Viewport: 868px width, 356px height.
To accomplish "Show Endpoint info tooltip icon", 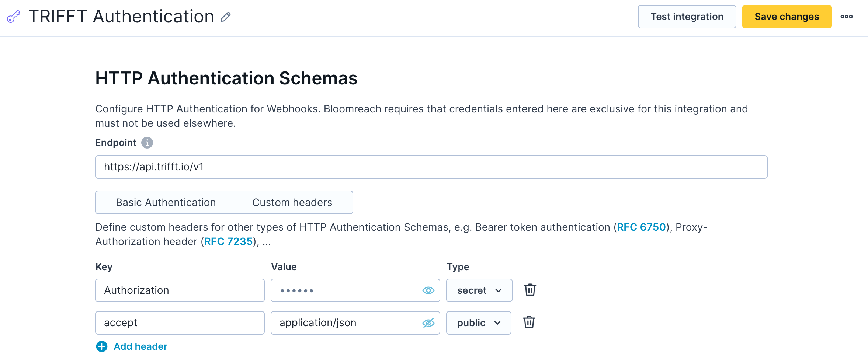I will click(x=147, y=143).
